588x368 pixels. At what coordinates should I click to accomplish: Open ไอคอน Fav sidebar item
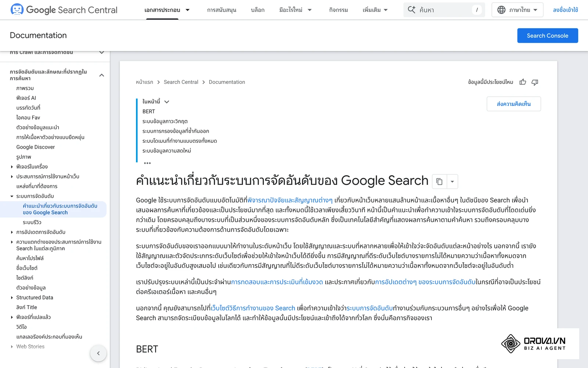[28, 118]
